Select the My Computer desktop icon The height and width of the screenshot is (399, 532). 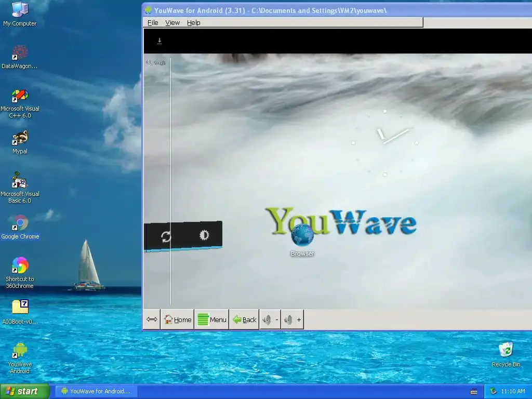point(20,14)
